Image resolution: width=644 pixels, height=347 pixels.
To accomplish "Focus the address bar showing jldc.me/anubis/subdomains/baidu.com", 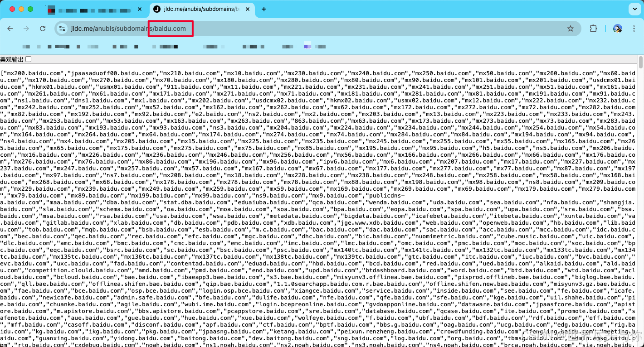I will (x=317, y=29).
